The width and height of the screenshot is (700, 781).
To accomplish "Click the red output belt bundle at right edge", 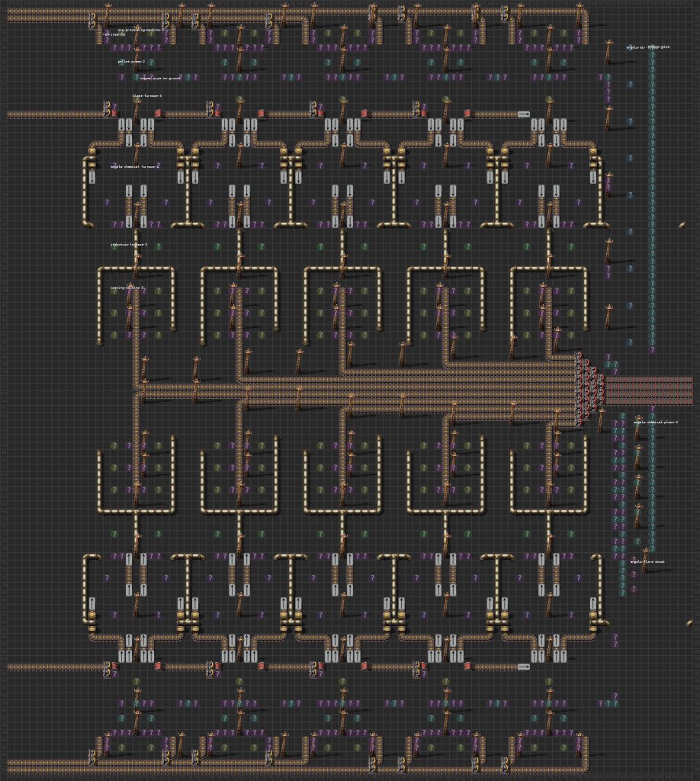I will 648,390.
